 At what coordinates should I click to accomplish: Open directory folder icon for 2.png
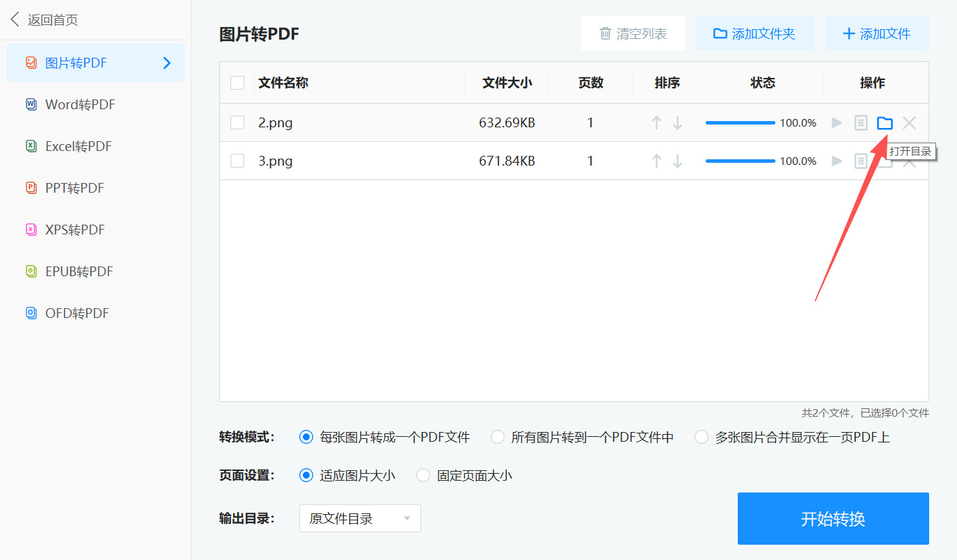coord(885,122)
